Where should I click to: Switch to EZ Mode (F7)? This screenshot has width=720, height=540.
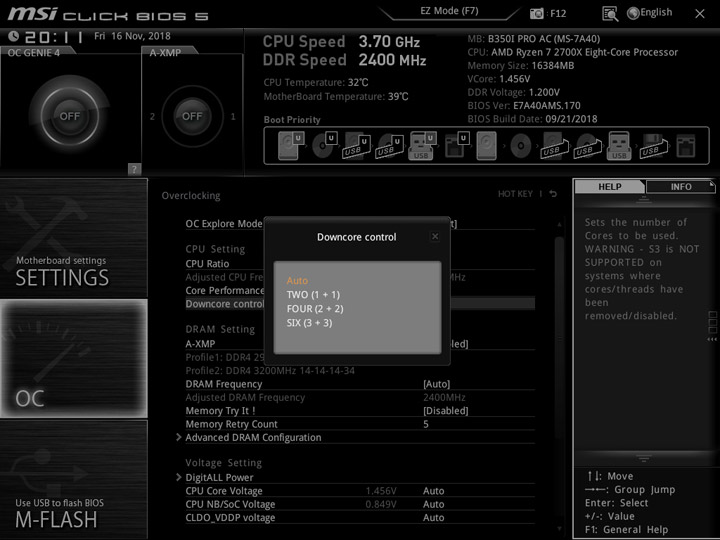pyautogui.click(x=449, y=11)
